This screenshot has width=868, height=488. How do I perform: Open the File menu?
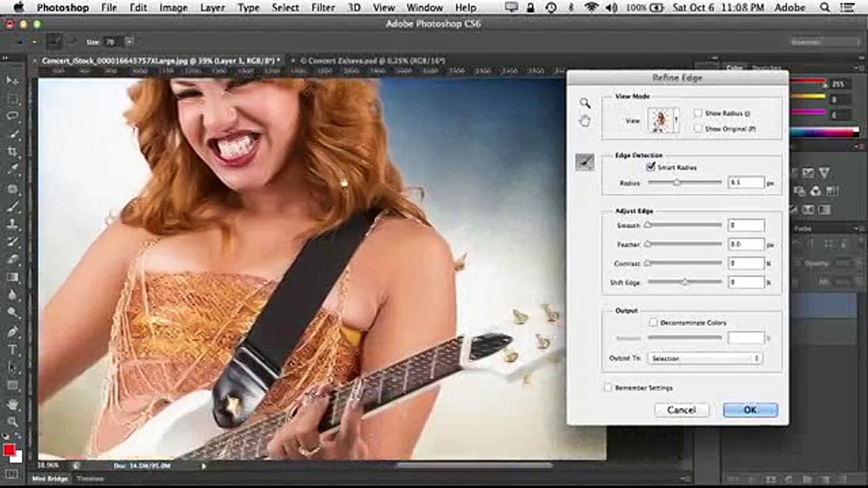point(108,7)
